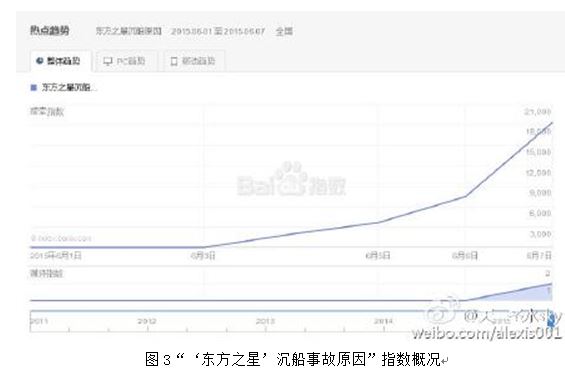Open the 东方之星沉船原因 keyword selector
Image resolution: width=565 pixels, height=370 pixels.
(129, 31)
